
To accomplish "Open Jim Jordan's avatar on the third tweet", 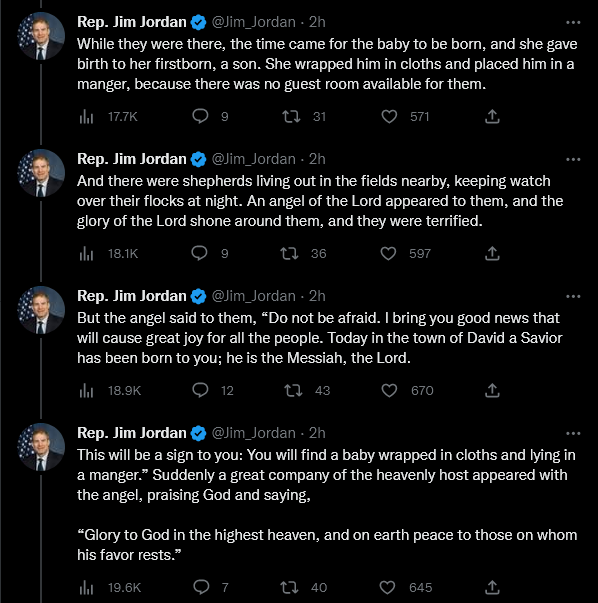I will [41, 310].
